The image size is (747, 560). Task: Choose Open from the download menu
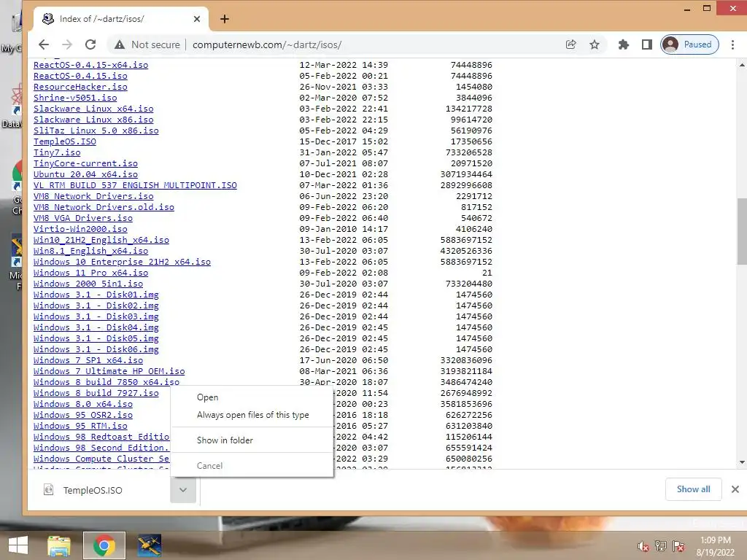(x=208, y=397)
